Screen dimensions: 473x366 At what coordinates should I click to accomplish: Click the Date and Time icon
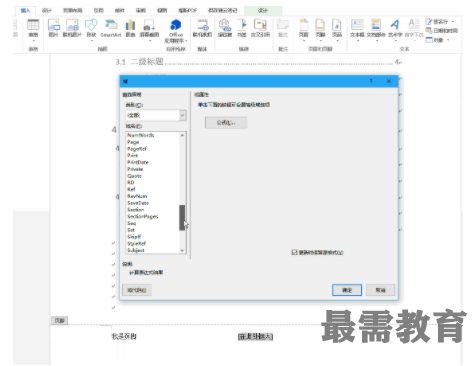point(429,31)
